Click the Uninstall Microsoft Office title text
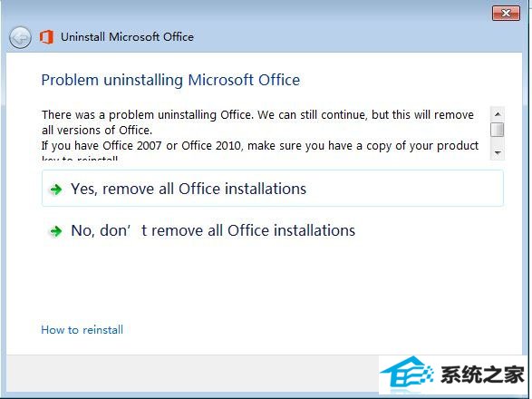The image size is (532, 399). point(127,36)
